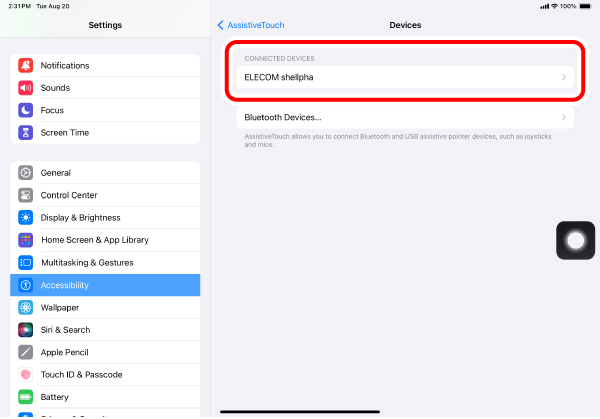Select Accessibility in the settings sidebar
600x419 pixels.
pos(105,285)
